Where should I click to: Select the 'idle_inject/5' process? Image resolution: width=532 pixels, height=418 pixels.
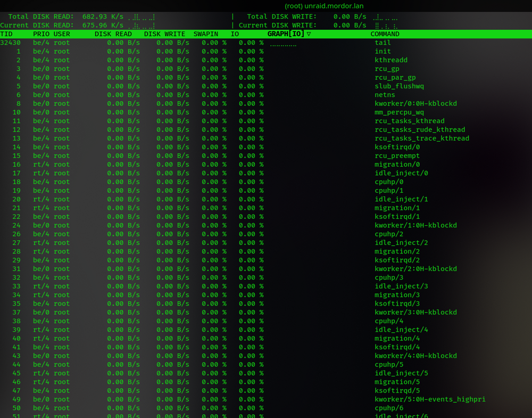pos(401,373)
